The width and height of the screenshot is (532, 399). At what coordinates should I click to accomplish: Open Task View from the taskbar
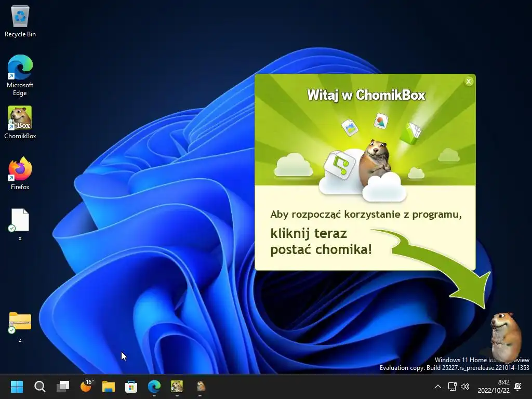point(63,387)
